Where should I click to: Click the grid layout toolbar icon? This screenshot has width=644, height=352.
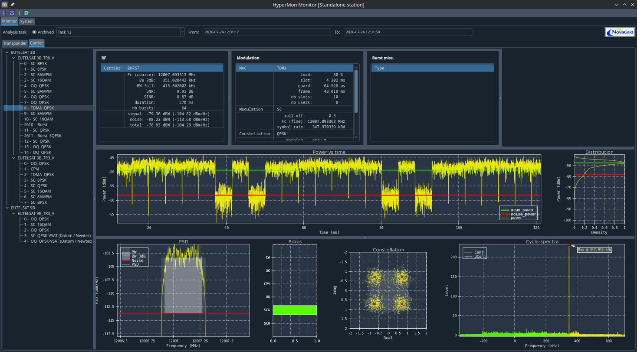pyautogui.click(x=12, y=13)
